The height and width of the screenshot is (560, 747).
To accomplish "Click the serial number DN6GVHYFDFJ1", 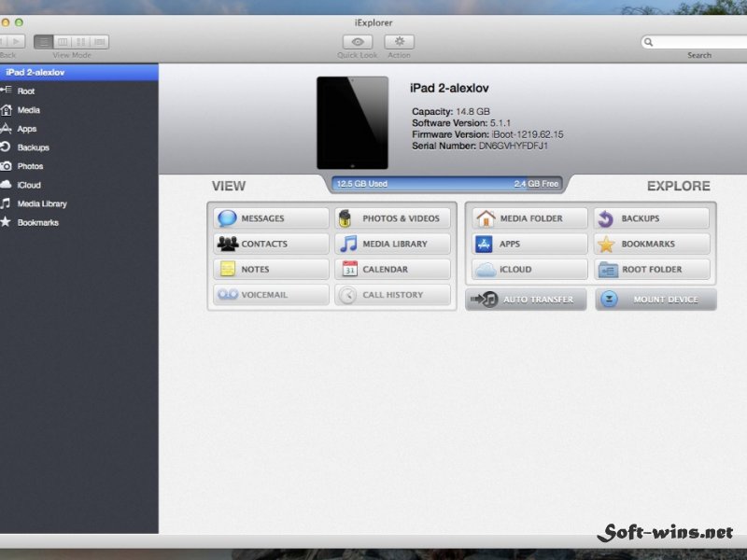I will coord(513,146).
